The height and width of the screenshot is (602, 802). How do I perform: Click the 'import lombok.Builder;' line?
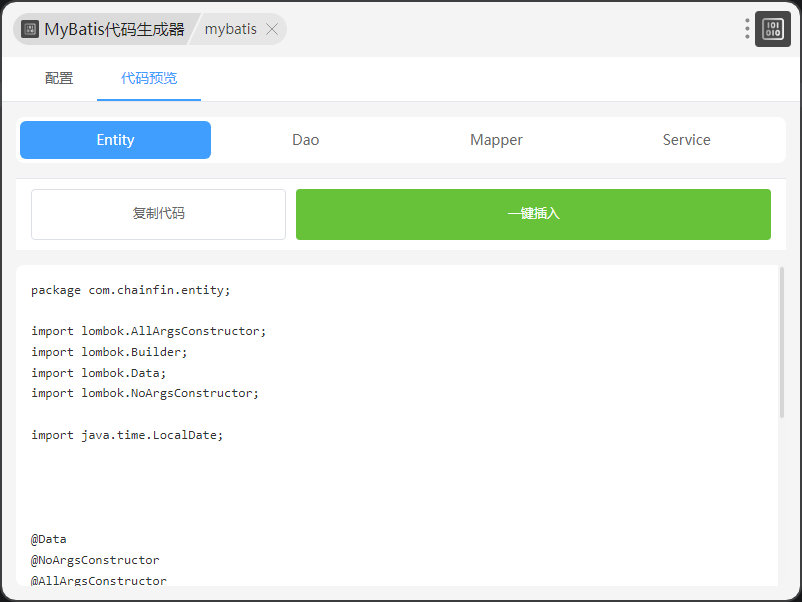(109, 352)
